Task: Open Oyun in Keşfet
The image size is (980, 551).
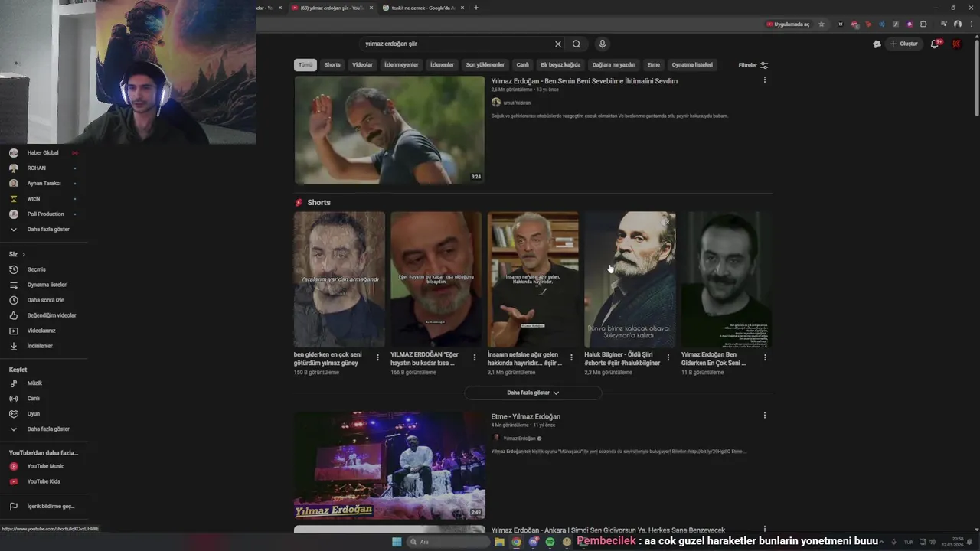Action: tap(43, 414)
